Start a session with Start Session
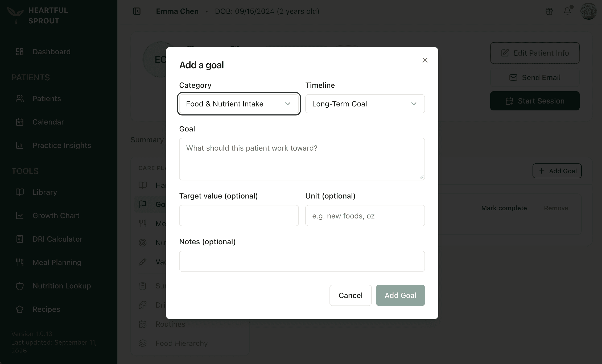602x364 pixels. (x=535, y=101)
